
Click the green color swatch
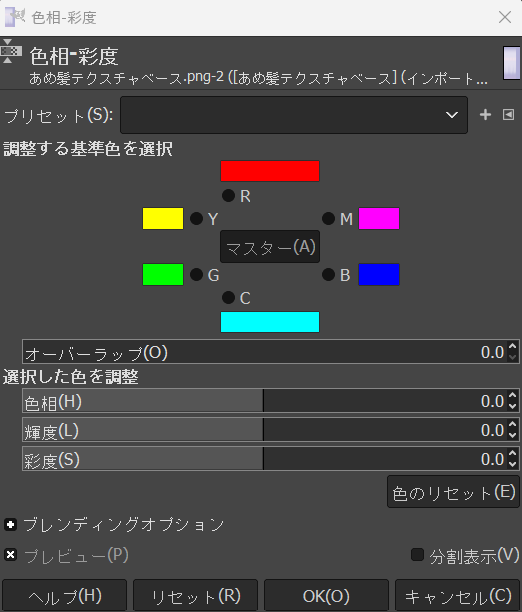(x=163, y=275)
